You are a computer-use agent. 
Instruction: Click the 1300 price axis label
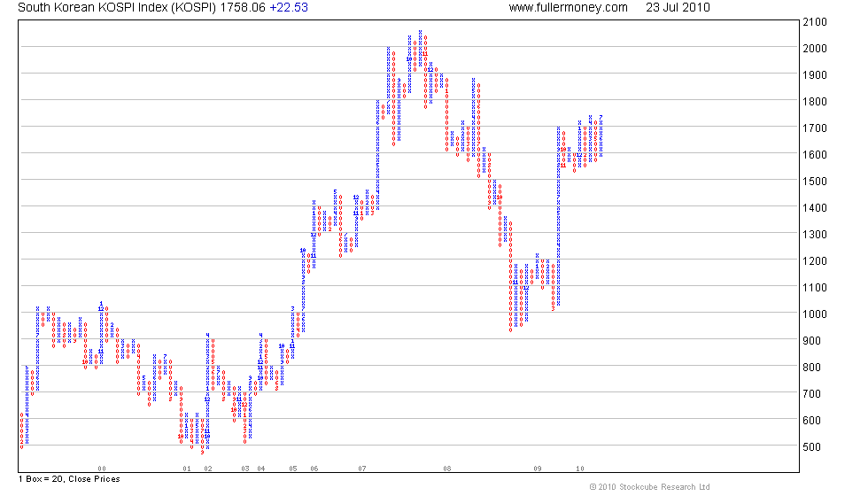[815, 235]
